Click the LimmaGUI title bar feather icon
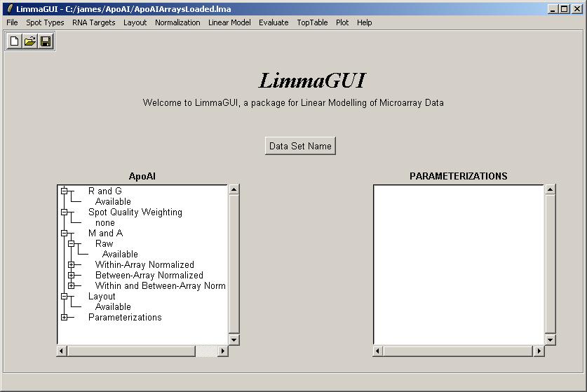The height and width of the screenshot is (392, 587). 9,9
